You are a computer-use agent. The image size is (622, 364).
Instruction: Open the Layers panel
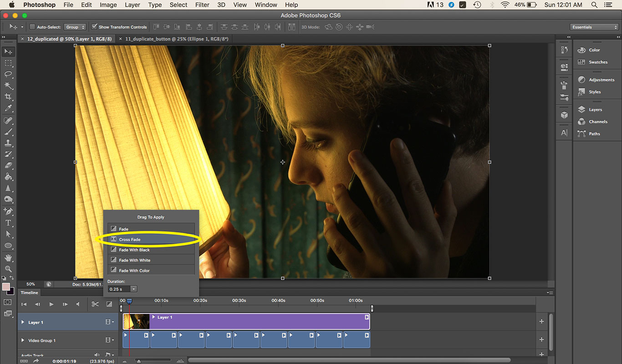(595, 110)
